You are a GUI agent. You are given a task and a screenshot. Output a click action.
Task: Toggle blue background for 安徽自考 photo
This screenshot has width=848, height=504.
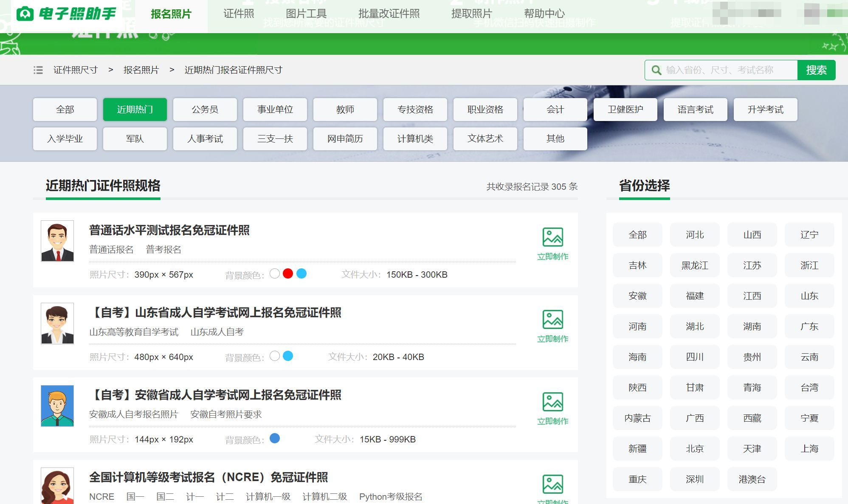275,439
